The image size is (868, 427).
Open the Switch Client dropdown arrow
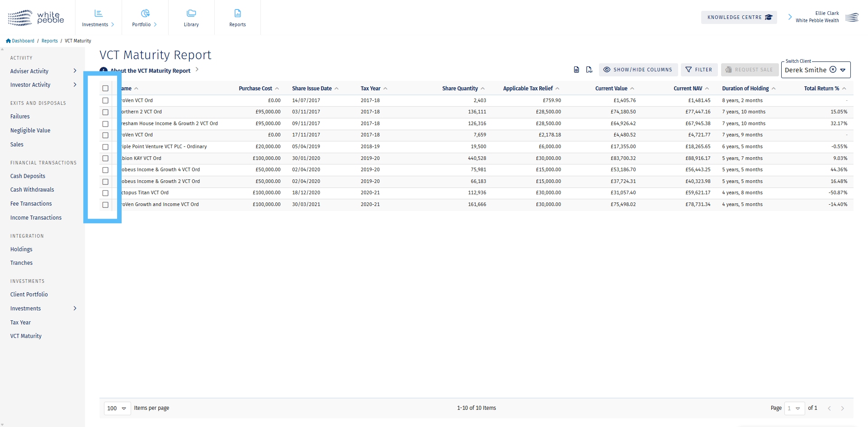(843, 70)
